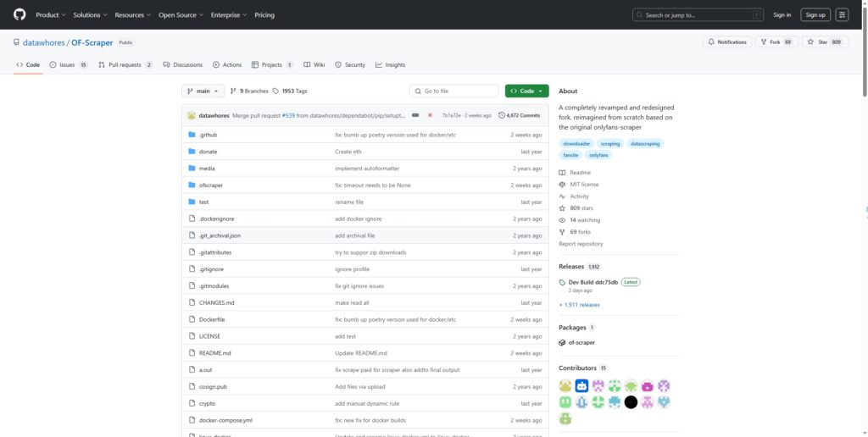
Task: Click the Sign in link
Action: pos(782,15)
